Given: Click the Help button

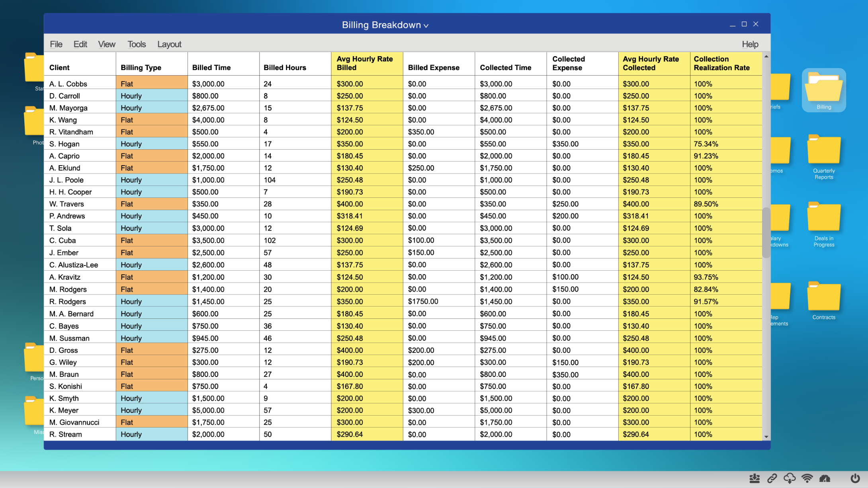Looking at the screenshot, I should 750,44.
